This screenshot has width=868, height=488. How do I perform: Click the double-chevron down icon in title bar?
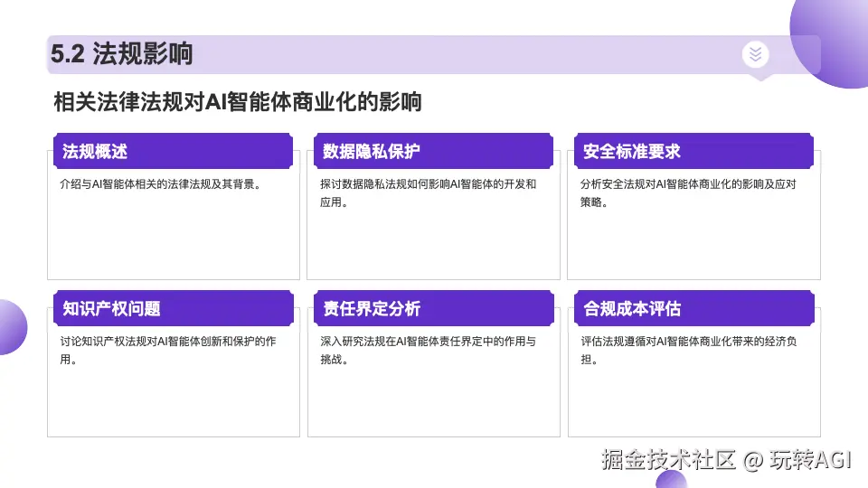pos(756,54)
